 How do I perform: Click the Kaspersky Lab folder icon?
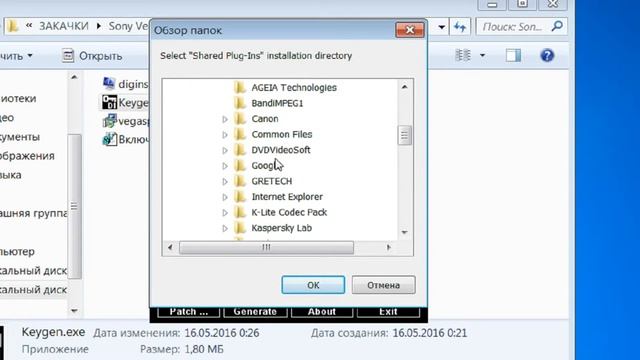(x=240, y=228)
